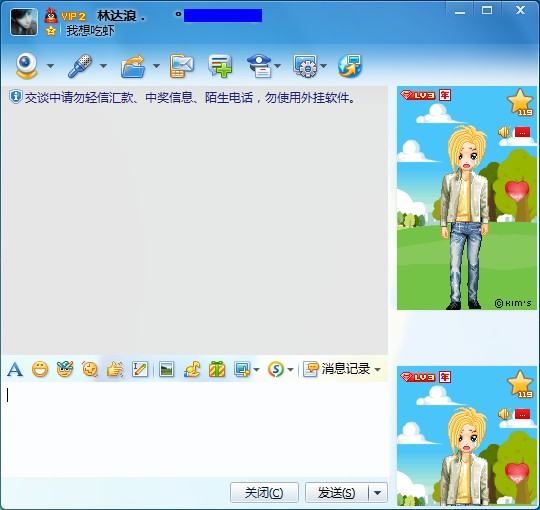Click upper QQ Show red message bubble
Viewport: 540px width, 510px height.
click(x=522, y=132)
